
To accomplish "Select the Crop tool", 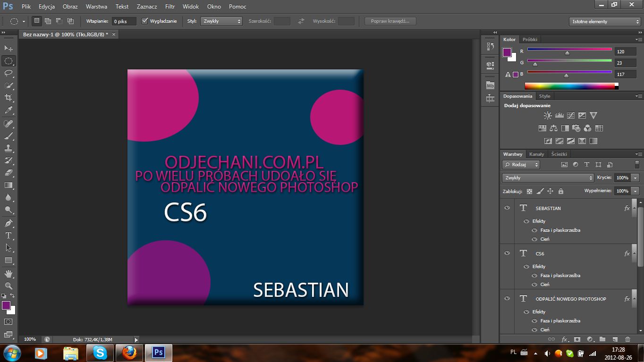I will tap(8, 98).
